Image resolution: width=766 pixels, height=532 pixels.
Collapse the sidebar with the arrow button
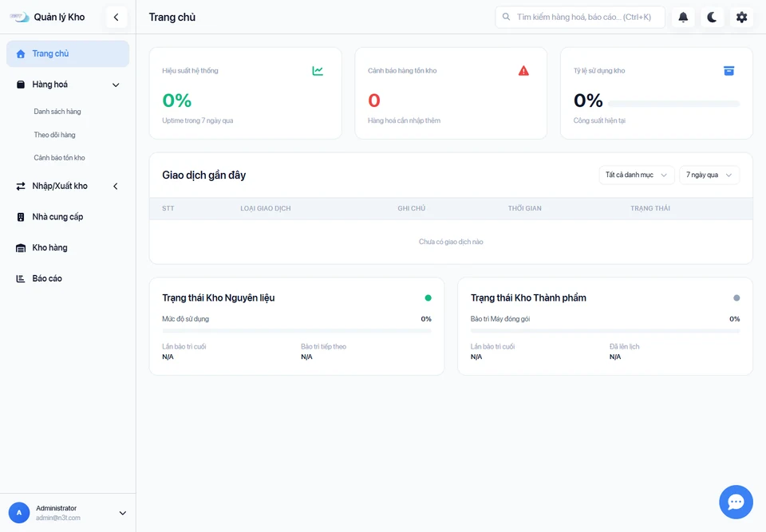coord(116,17)
